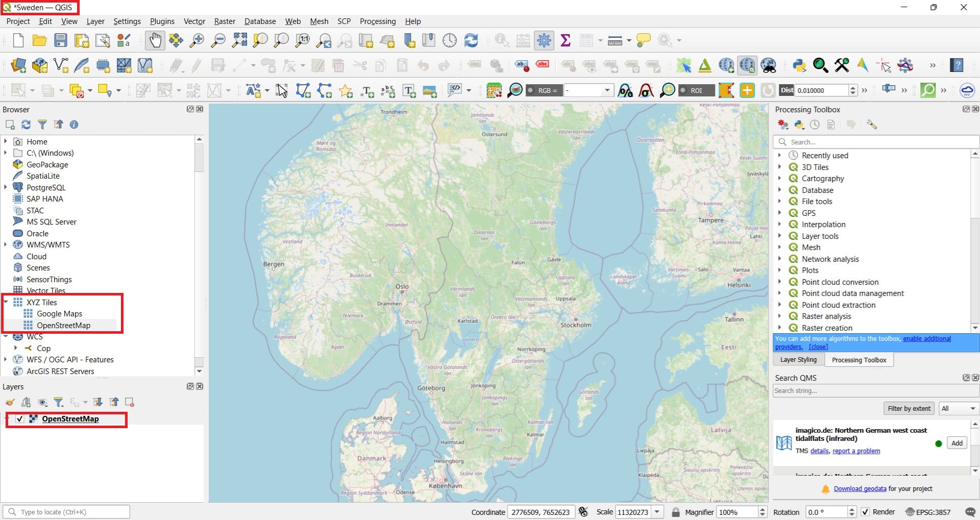The image size is (980, 520).
Task: Click the Type to locate search field
Action: (67, 512)
